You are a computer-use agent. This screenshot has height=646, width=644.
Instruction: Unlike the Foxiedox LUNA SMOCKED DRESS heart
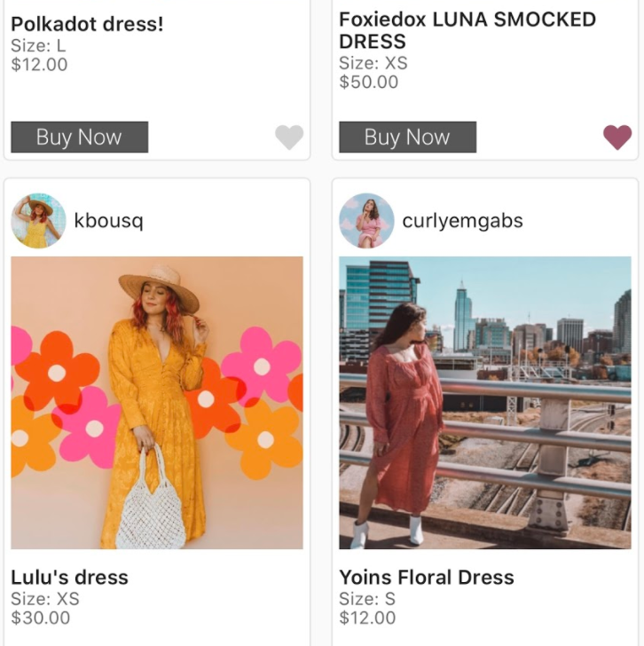point(617,138)
